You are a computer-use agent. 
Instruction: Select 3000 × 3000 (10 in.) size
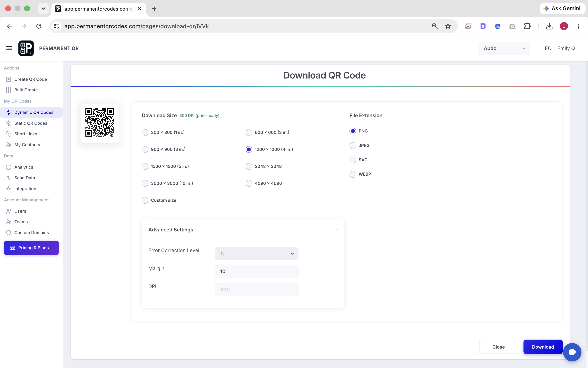(145, 183)
